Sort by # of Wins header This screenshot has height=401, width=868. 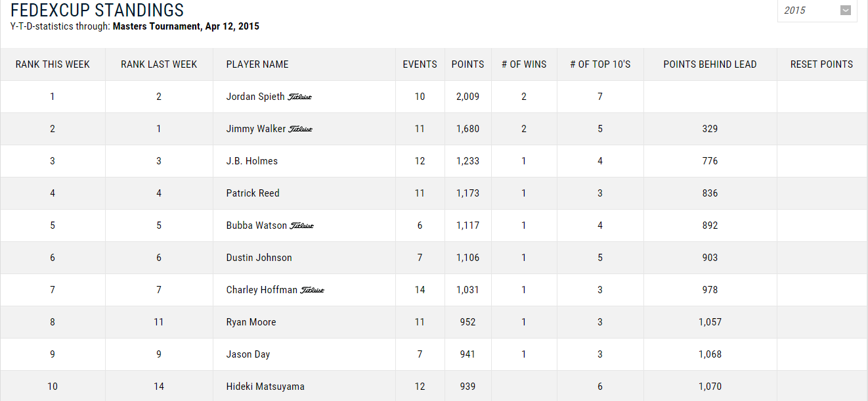coord(523,64)
